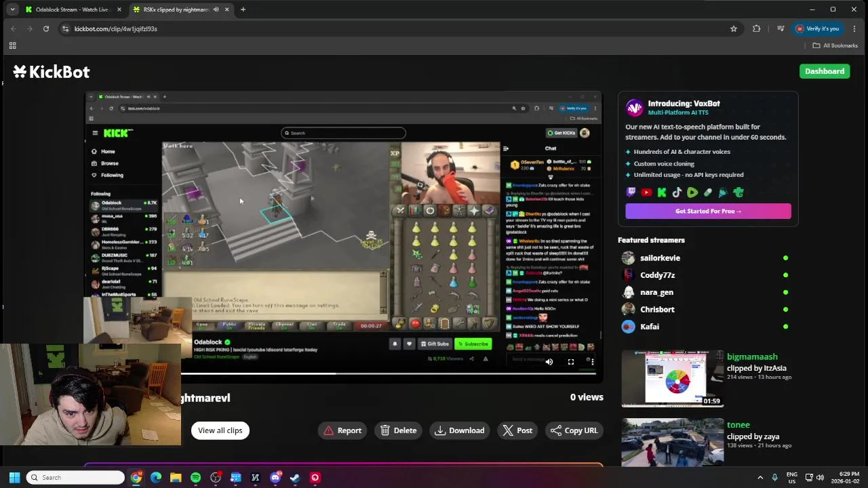The width and height of the screenshot is (868, 488).
Task: Go back to previous page
Action: (x=14, y=28)
